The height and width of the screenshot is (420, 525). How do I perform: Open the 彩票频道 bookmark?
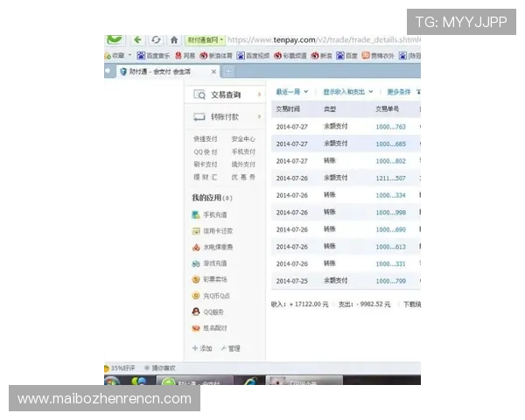click(x=290, y=56)
